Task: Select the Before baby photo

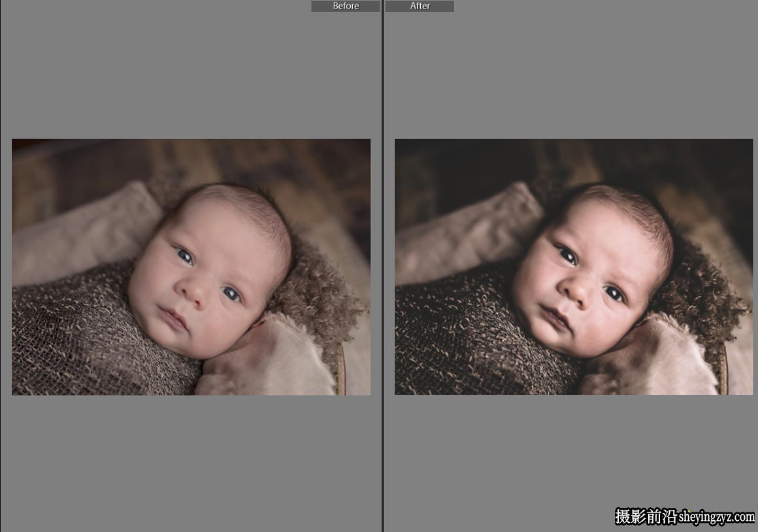Action: click(191, 267)
